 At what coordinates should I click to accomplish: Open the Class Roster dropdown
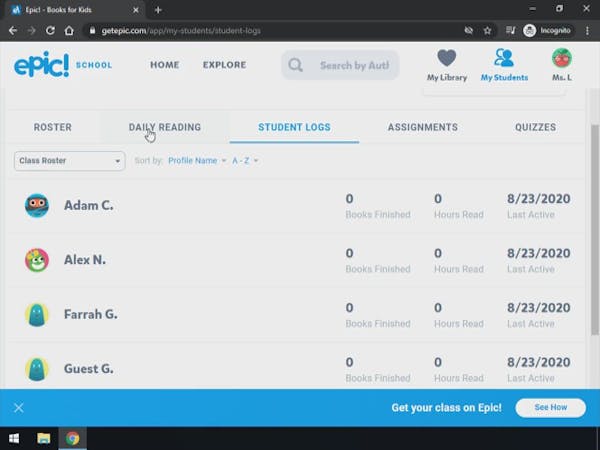[70, 161]
